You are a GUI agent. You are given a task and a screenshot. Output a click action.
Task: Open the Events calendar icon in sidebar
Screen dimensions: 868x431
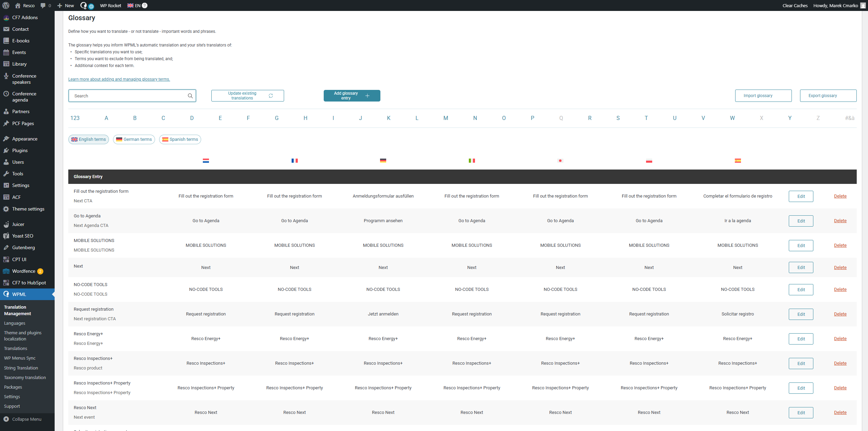tap(6, 52)
